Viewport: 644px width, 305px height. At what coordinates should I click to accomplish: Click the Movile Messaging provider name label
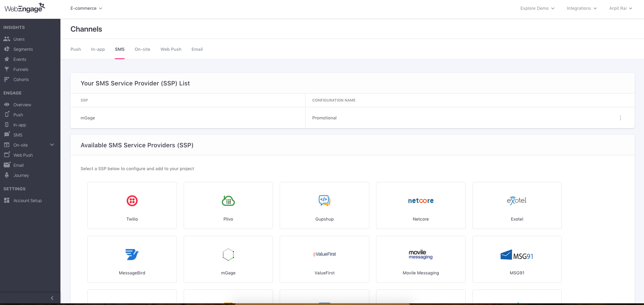[x=421, y=273]
